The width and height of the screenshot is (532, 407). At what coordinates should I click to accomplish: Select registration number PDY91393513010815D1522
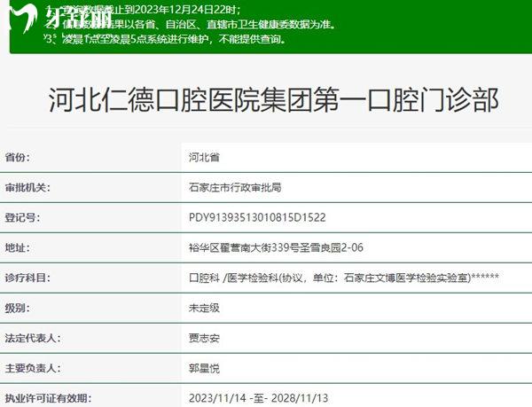click(257, 217)
